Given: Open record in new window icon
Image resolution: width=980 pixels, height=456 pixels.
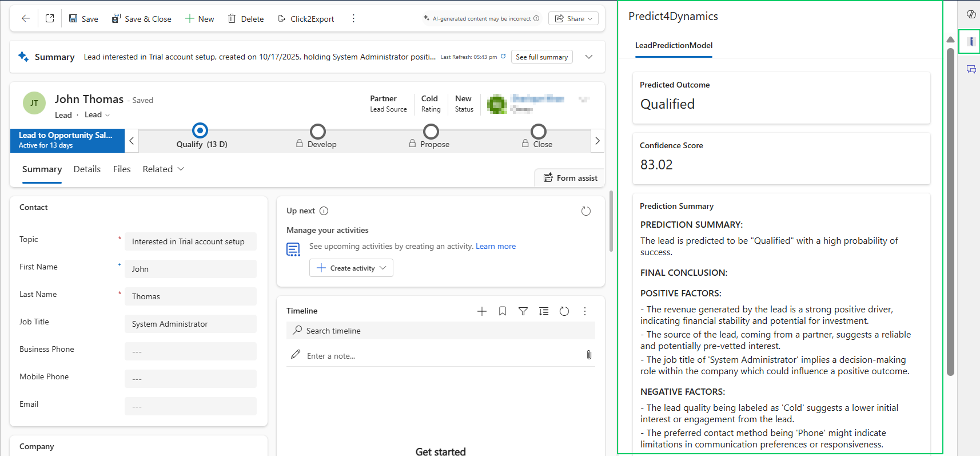Looking at the screenshot, I should click(x=50, y=18).
